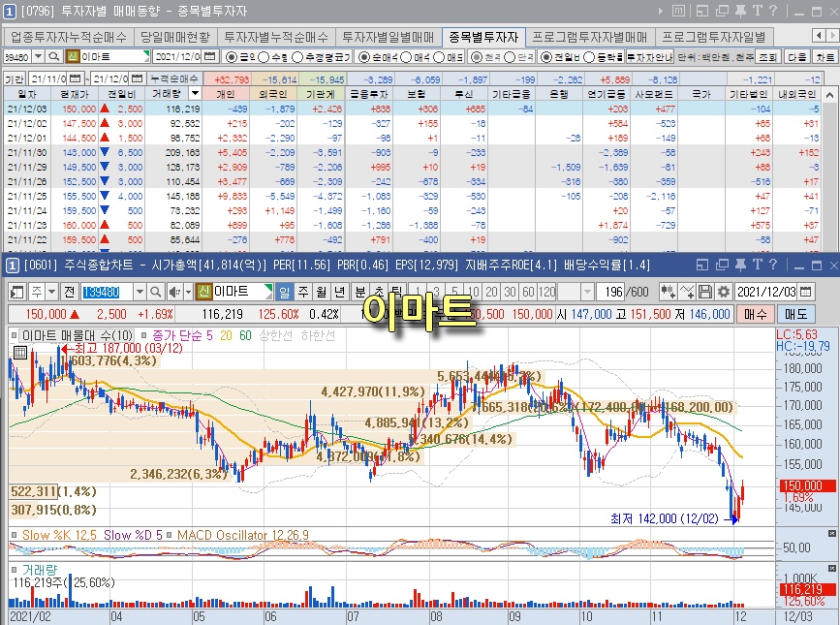Expand the disabled interval combo box after 120

(588, 292)
